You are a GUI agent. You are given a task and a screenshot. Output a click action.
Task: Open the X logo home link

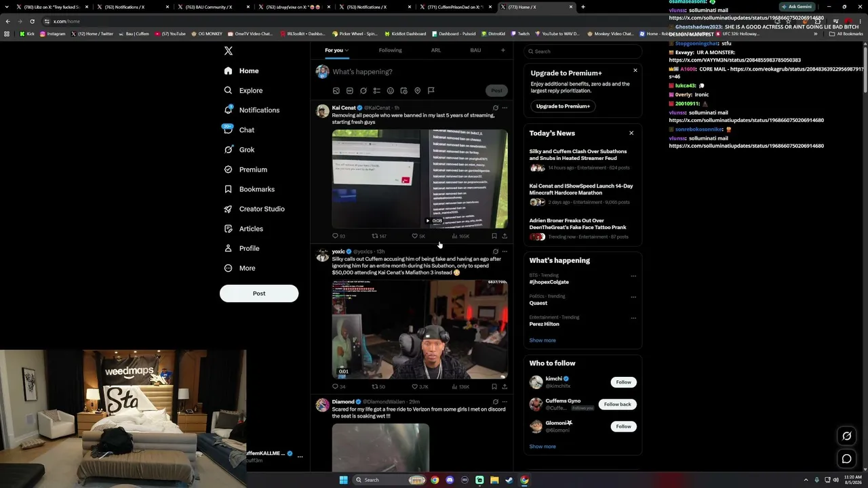(229, 51)
